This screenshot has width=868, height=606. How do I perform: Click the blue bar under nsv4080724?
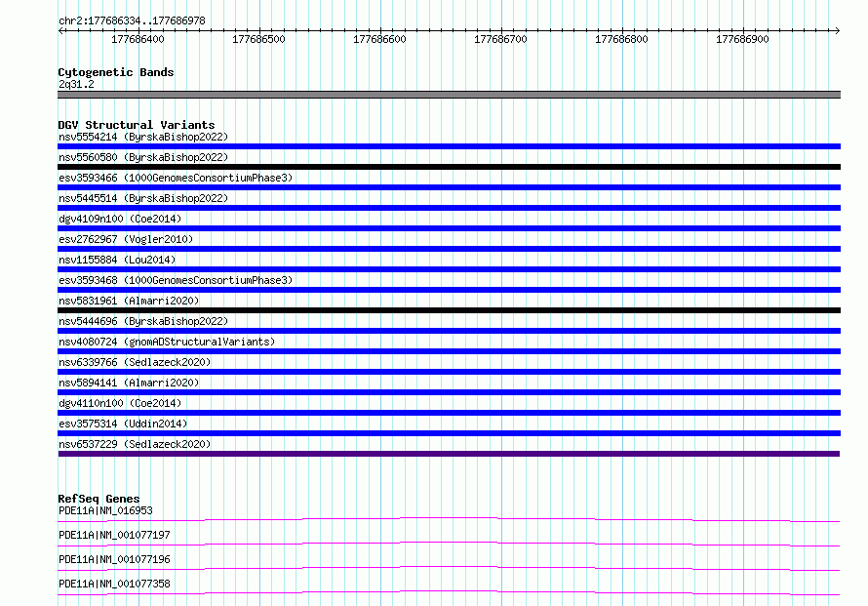coord(449,351)
